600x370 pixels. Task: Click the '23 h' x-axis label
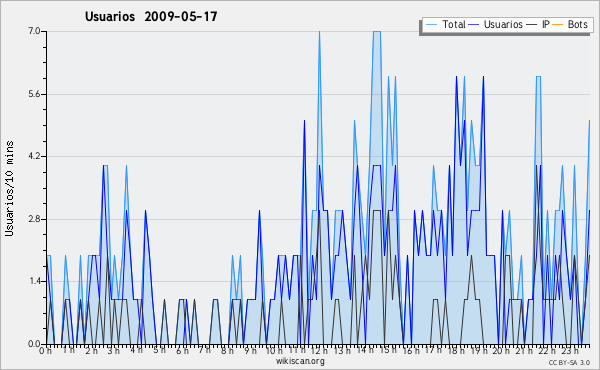click(x=570, y=351)
